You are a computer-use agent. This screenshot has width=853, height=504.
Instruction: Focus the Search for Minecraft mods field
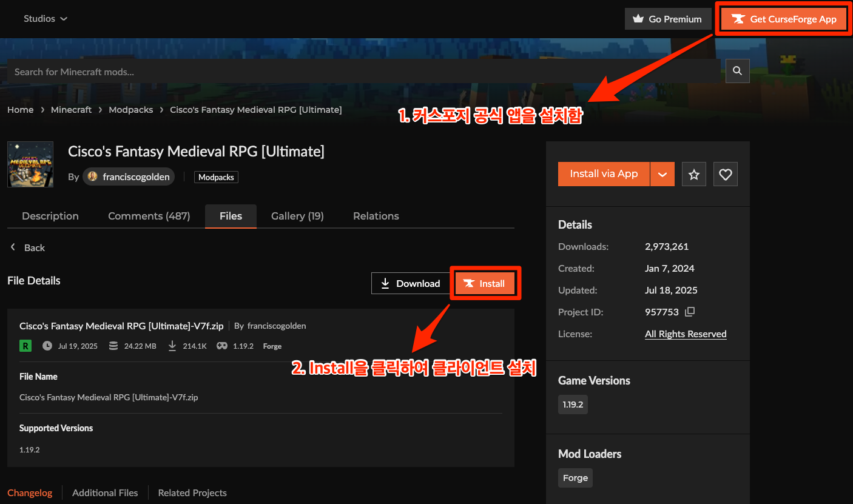coord(364,71)
